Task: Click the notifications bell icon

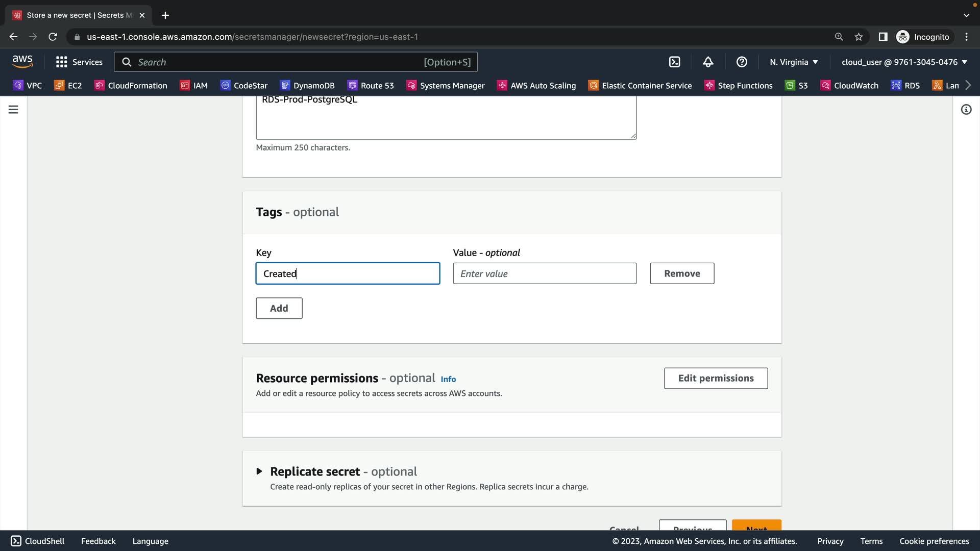Action: point(708,62)
